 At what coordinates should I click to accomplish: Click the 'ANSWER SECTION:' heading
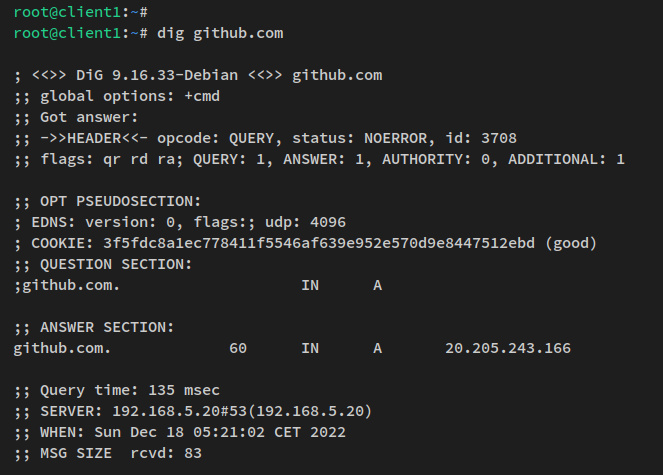[108, 327]
